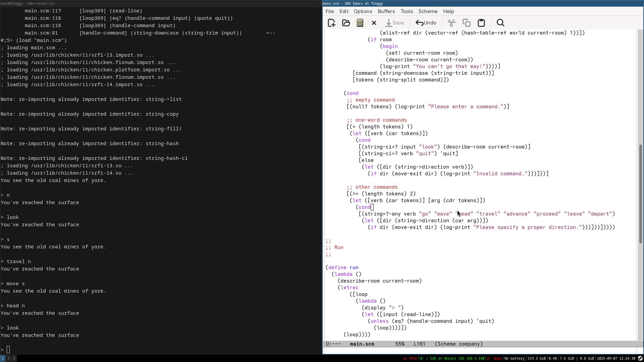
Task: Click the Undo toolbar button
Action: pyautogui.click(x=426, y=23)
